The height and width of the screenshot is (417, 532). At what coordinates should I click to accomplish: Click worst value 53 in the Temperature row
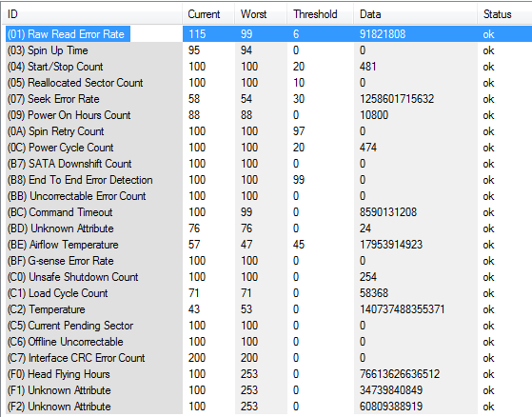click(x=246, y=309)
